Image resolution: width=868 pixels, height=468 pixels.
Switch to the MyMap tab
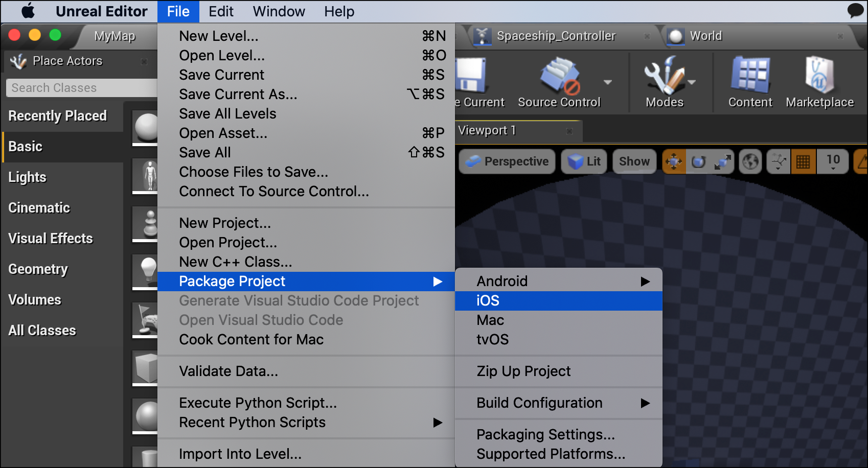click(115, 36)
